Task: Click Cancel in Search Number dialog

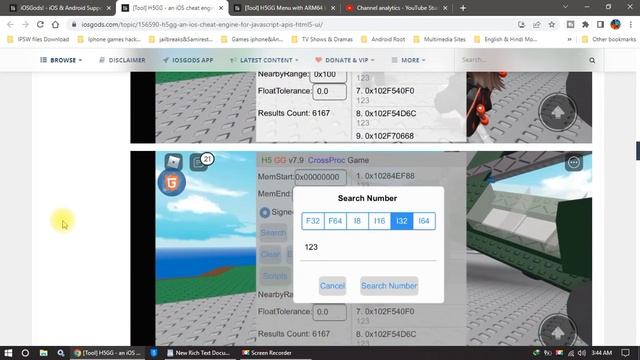Action: pos(332,286)
